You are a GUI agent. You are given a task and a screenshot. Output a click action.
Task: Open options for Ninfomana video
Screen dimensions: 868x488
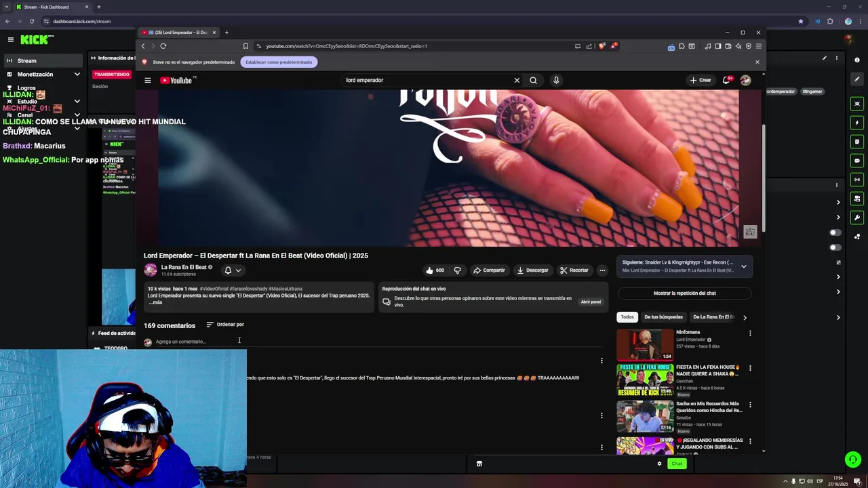750,333
